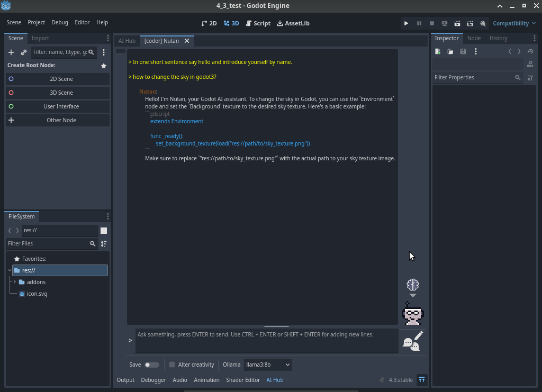Switch to 2D workspace
542x392 pixels.
pyautogui.click(x=209, y=23)
